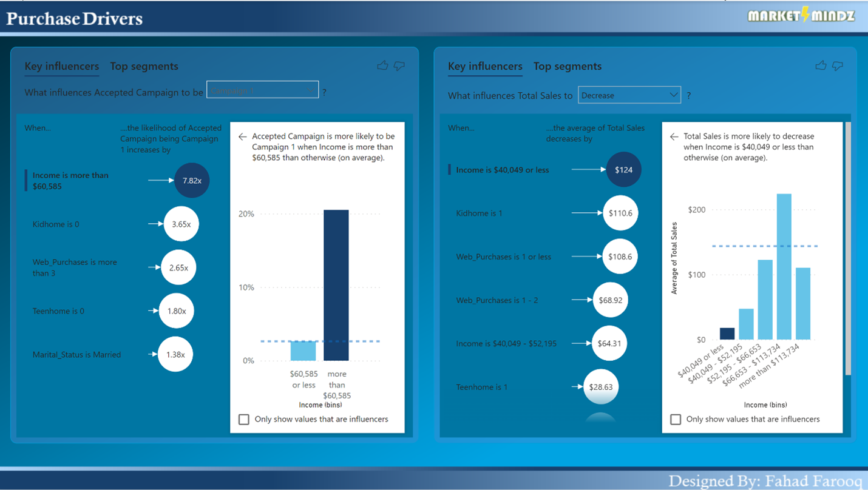Switch to Top segments tab in right panel
The image size is (868, 490).
click(x=568, y=67)
